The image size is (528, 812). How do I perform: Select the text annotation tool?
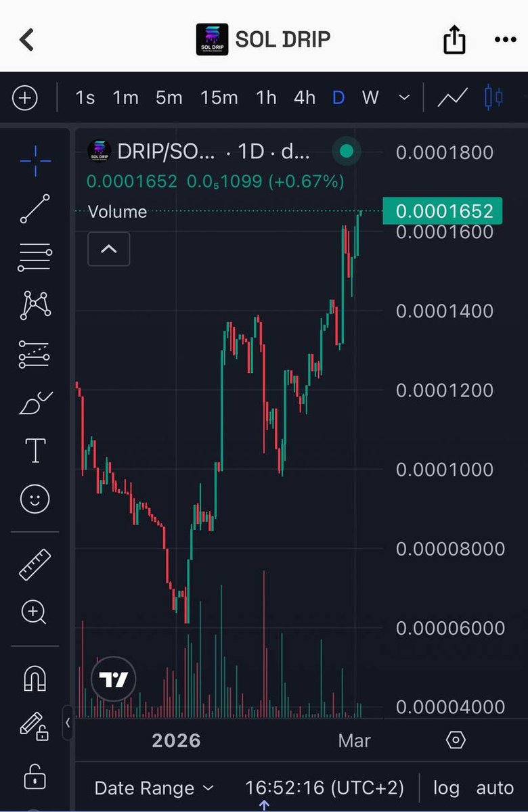pos(35,451)
